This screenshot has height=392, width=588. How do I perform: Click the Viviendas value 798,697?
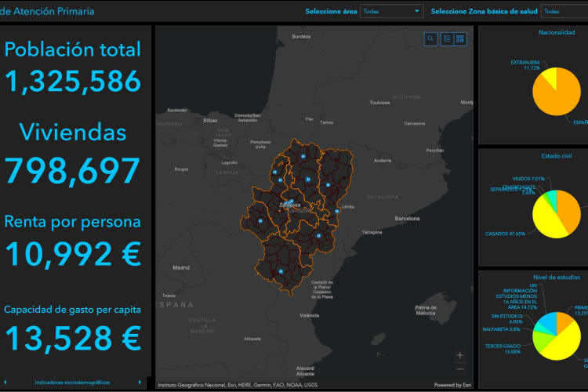(72, 171)
